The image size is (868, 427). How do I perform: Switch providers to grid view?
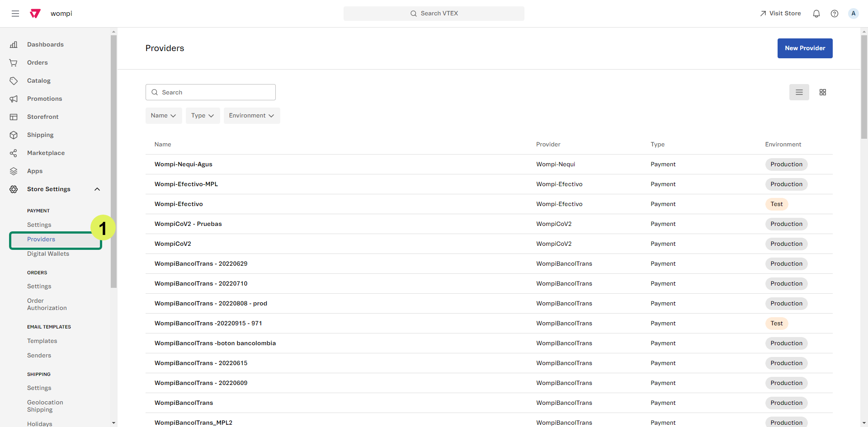[x=823, y=92]
